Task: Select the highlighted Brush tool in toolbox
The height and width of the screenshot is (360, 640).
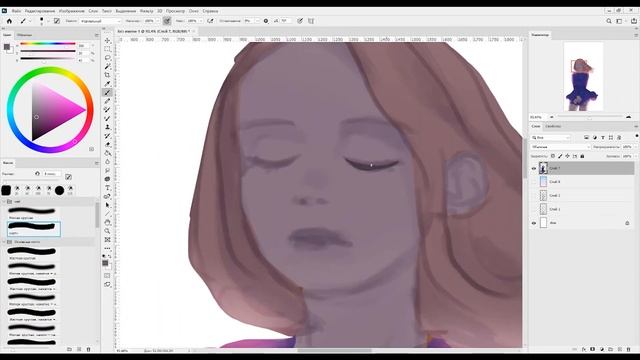Action: (x=107, y=93)
